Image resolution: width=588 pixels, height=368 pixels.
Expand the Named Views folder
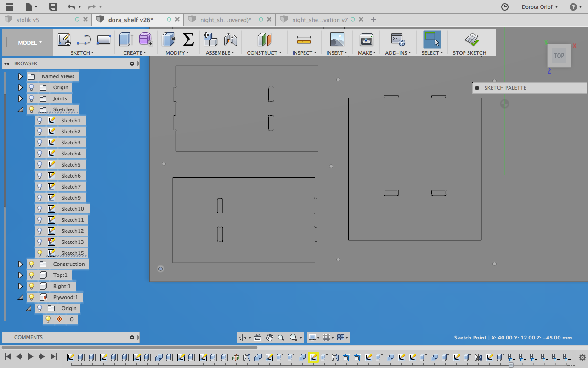pos(20,76)
